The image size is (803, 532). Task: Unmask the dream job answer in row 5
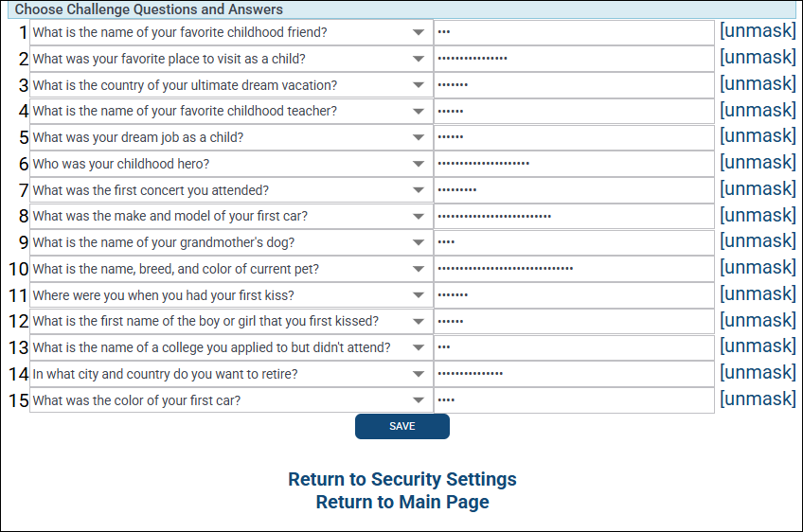point(758,136)
